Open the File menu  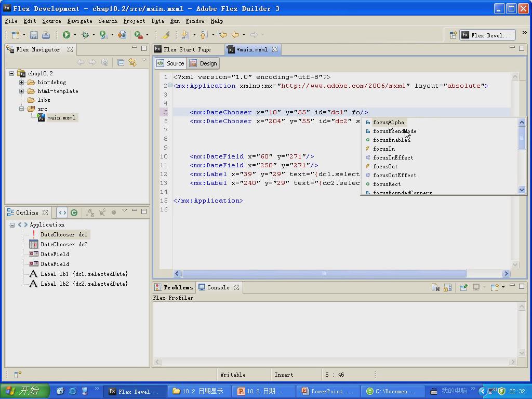pos(11,21)
